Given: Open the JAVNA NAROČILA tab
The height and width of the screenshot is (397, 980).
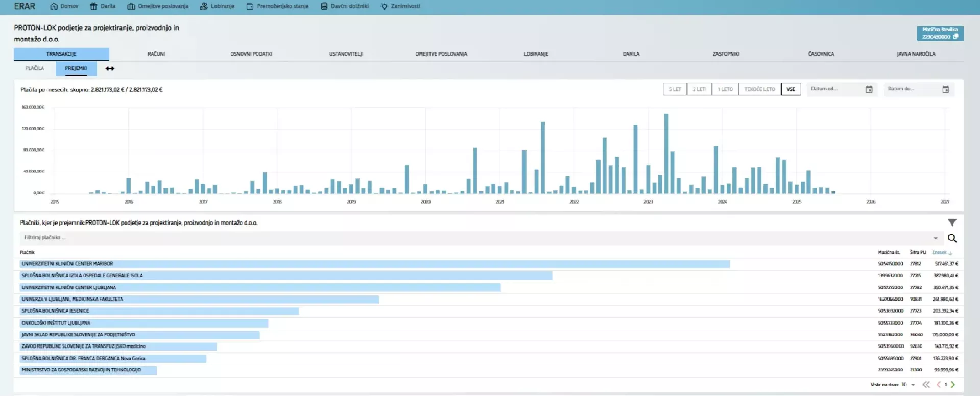Looking at the screenshot, I should (916, 54).
